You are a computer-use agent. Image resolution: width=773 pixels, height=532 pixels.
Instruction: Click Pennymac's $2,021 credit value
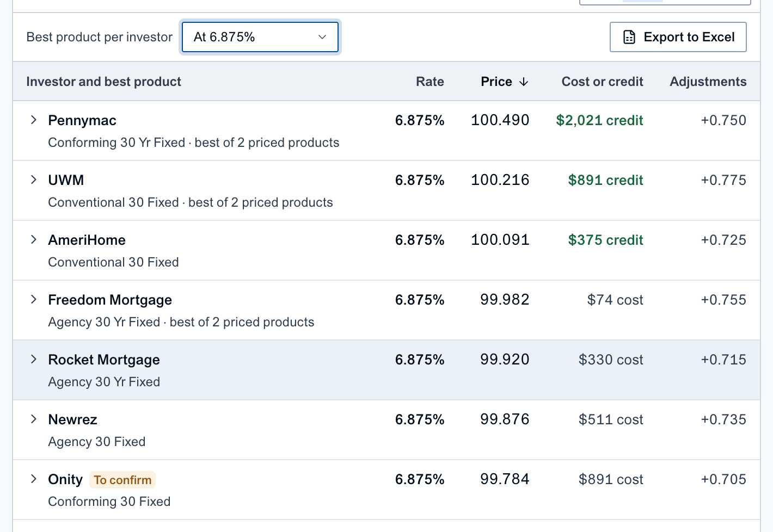(x=600, y=120)
